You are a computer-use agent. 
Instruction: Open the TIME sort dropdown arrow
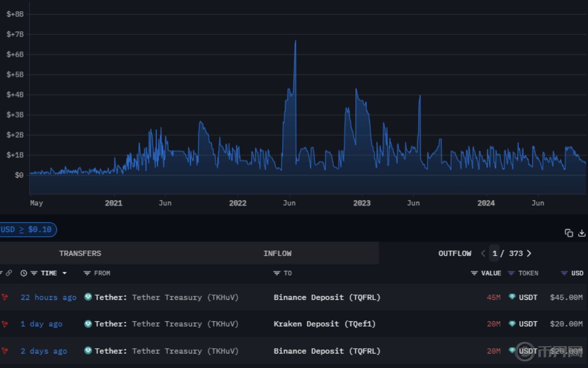pos(64,273)
